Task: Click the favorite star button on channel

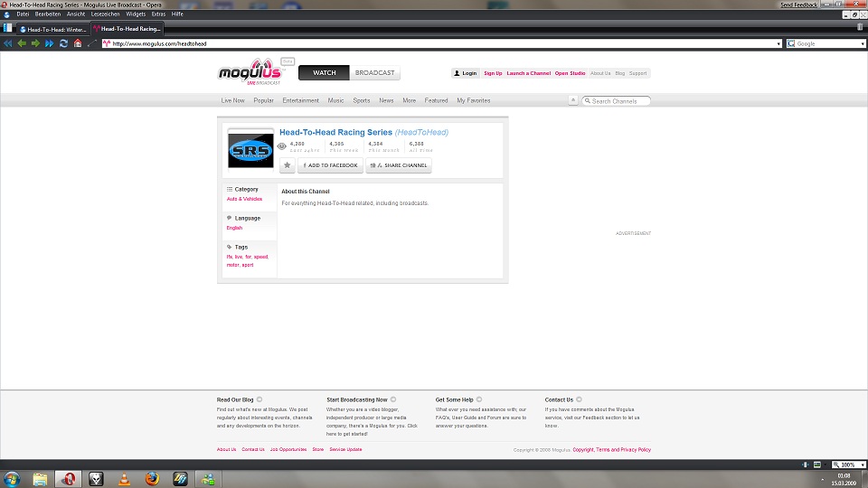Action: 288,164
